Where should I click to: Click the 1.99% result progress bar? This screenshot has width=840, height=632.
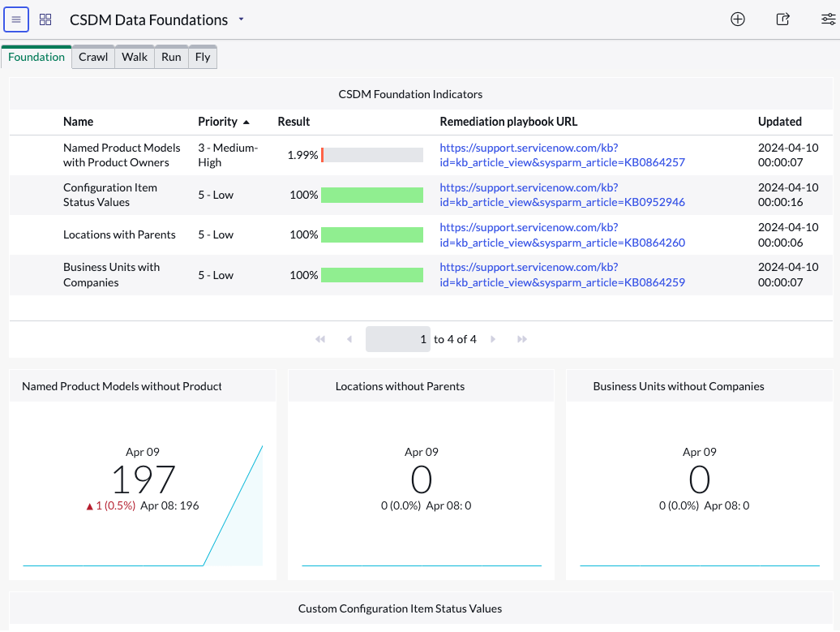372,155
